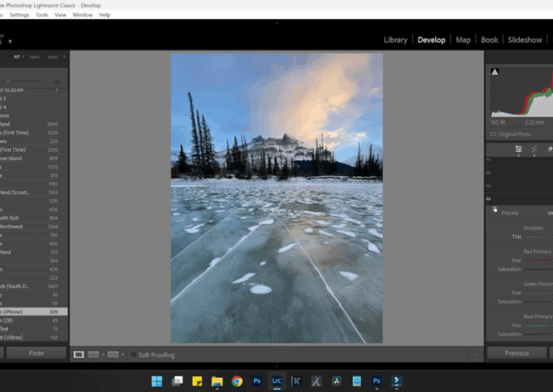This screenshot has width=553, height=392.
Task: Select the Edit sliders icon
Action: (x=518, y=149)
